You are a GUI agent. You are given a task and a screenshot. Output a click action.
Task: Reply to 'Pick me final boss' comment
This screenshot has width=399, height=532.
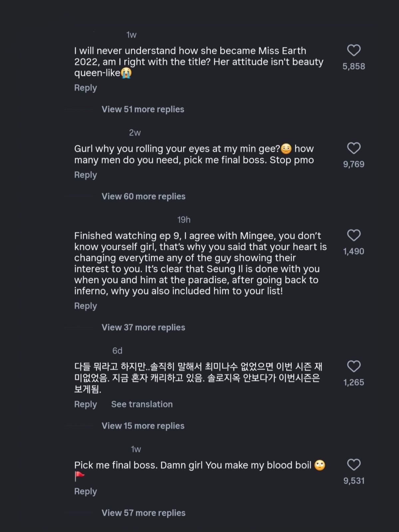[86, 491]
